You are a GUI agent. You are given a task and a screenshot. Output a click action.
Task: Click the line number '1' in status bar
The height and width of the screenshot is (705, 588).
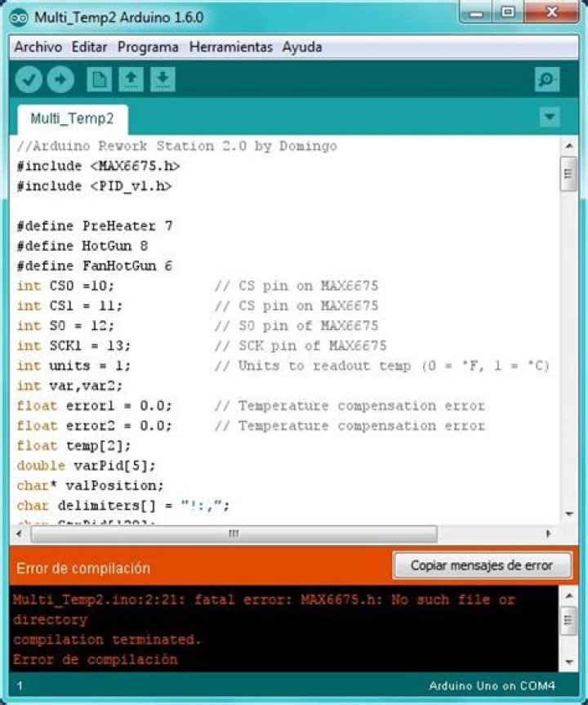20,686
